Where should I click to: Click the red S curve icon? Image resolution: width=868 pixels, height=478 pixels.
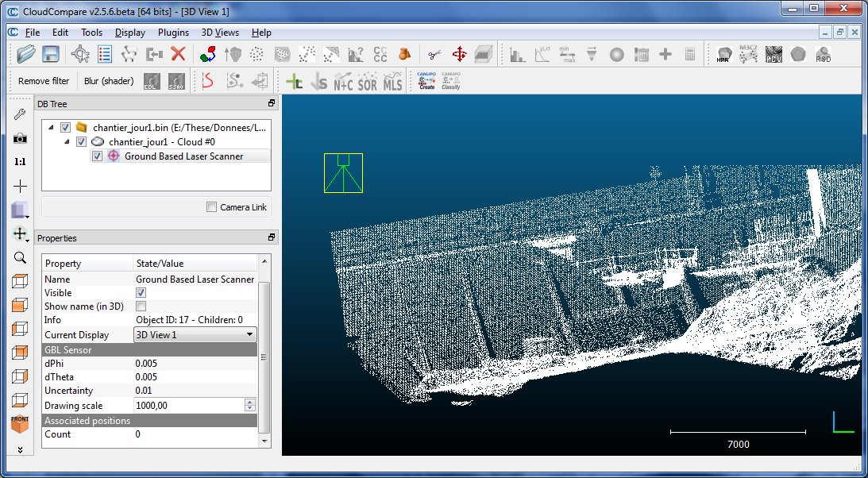pos(207,81)
